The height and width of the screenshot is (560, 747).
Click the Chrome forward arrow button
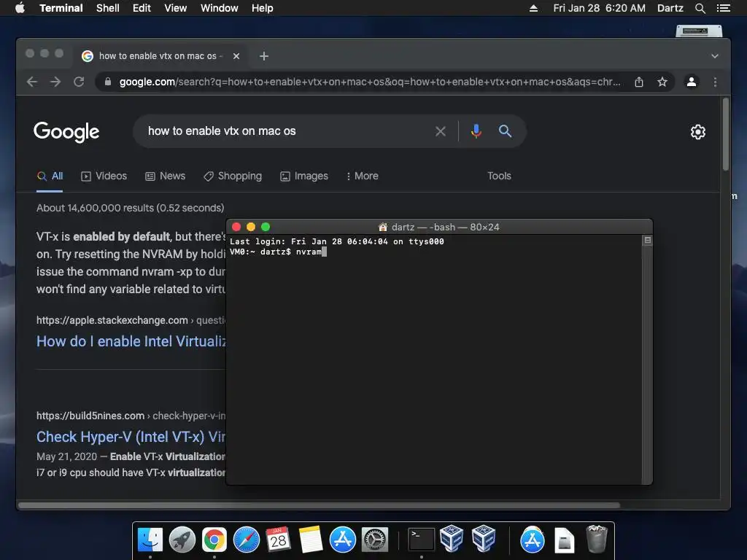[55, 82]
